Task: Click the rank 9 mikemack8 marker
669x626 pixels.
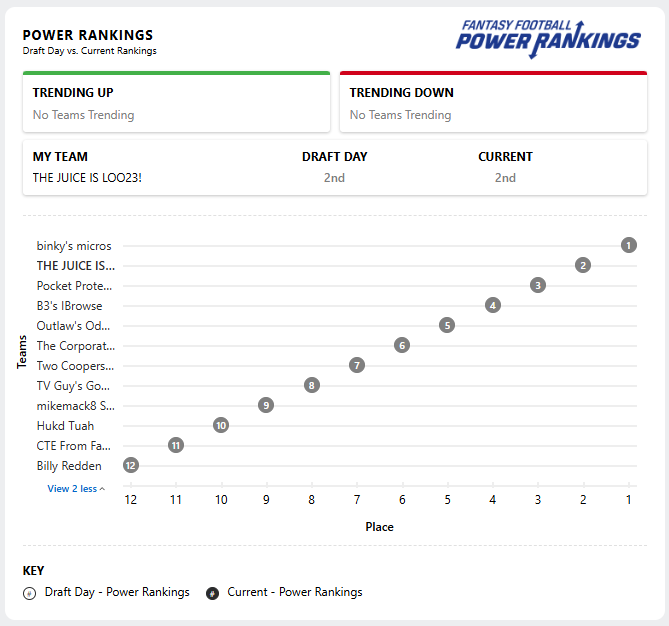Action: click(x=266, y=405)
